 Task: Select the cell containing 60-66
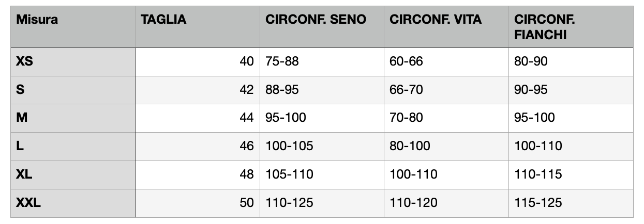(446, 61)
